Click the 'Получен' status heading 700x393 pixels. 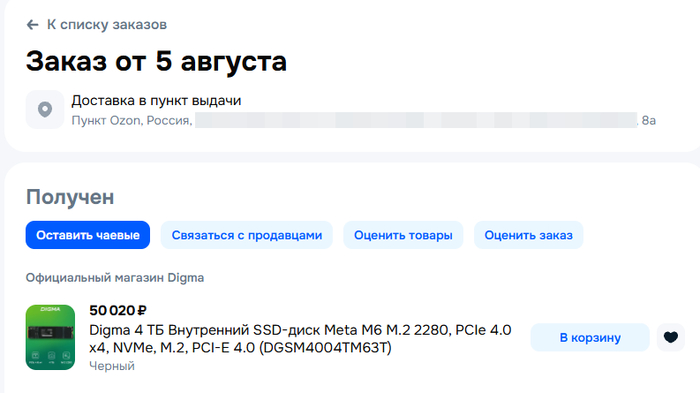point(70,197)
